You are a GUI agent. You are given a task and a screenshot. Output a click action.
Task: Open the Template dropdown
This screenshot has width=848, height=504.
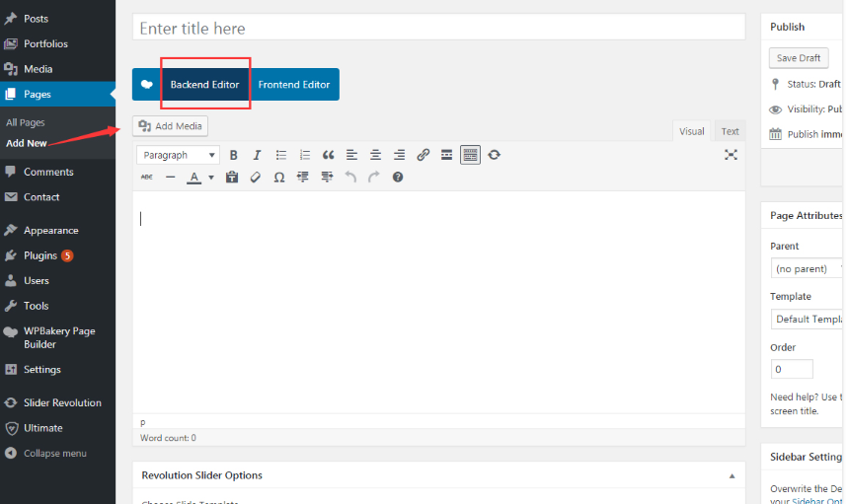[807, 319]
